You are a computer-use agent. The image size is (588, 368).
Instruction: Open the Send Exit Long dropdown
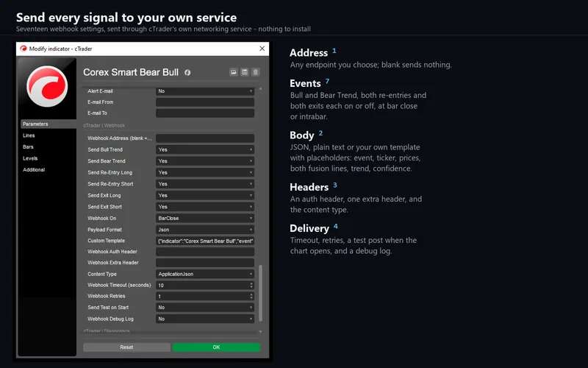pos(205,195)
